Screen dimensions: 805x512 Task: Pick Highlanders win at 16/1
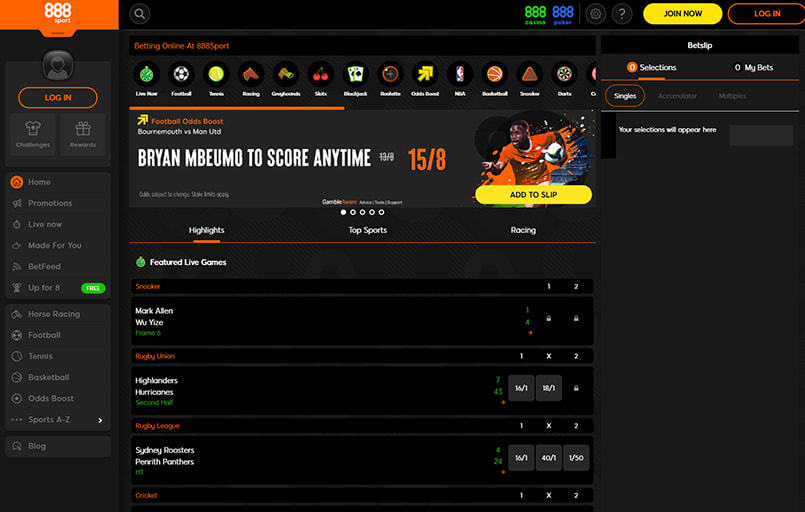[521, 388]
